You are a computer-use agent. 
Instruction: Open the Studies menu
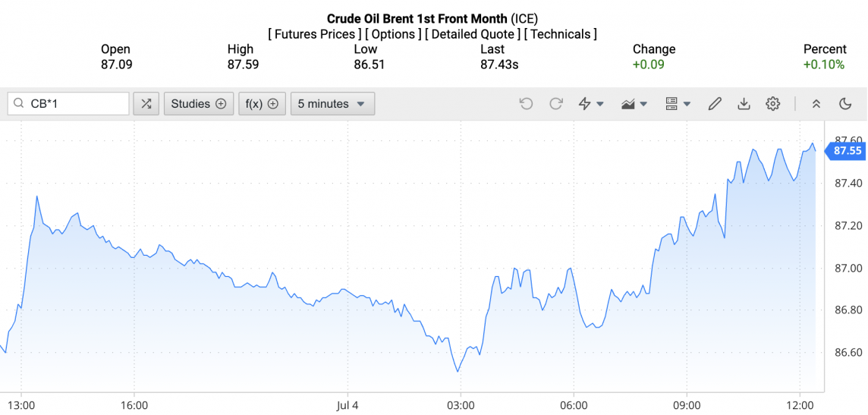[199, 104]
